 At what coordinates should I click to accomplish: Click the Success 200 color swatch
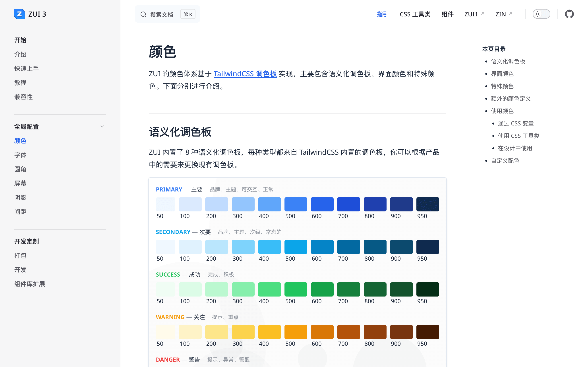[217, 289]
